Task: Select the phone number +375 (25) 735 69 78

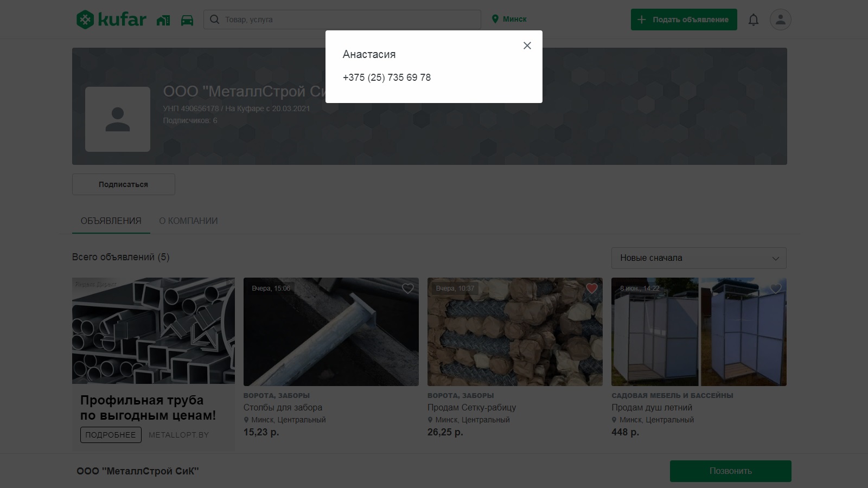Action: coord(387,78)
